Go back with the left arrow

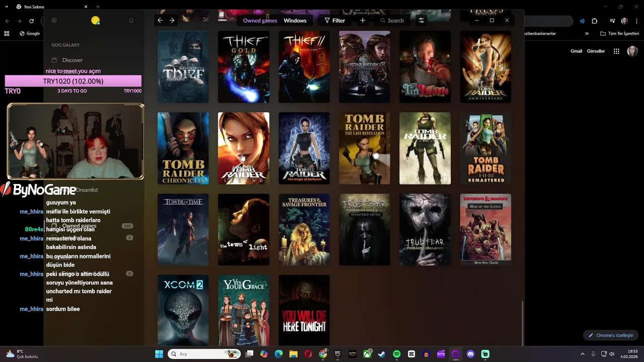coord(160,21)
